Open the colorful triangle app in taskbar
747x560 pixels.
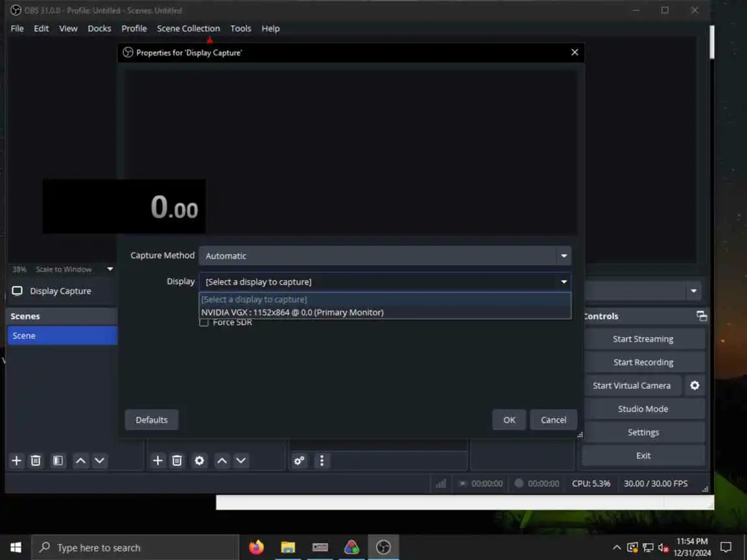click(x=351, y=547)
